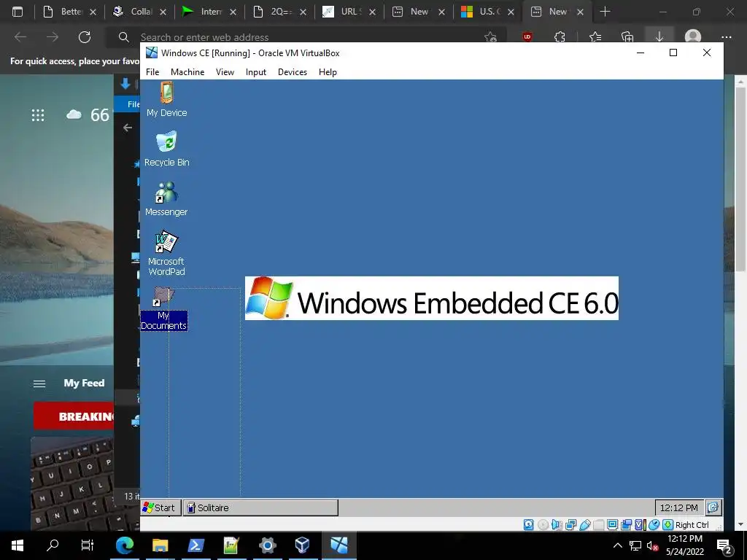The height and width of the screenshot is (560, 747).
Task: Click VirtualBox USB devices indicator
Action: point(584,525)
